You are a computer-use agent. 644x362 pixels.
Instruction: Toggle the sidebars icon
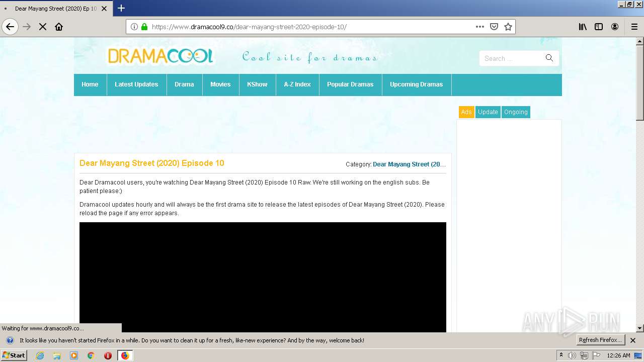(599, 27)
